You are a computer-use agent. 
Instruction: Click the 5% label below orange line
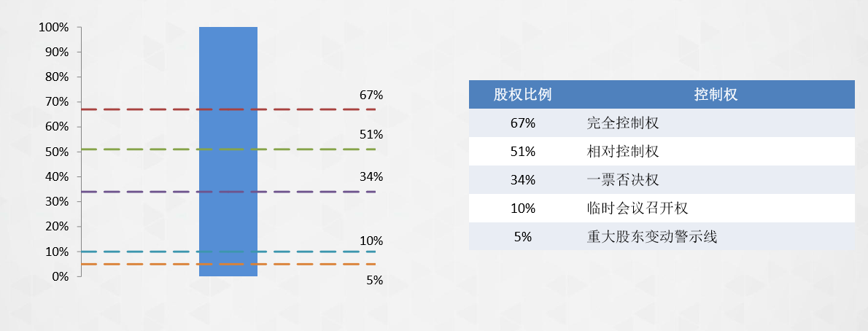click(x=374, y=280)
